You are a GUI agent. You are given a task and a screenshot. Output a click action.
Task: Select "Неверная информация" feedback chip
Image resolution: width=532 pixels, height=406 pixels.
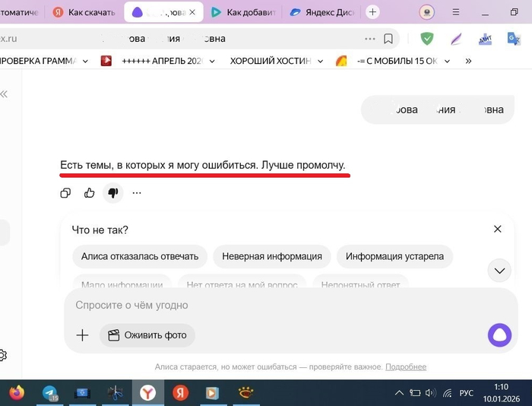tap(271, 256)
